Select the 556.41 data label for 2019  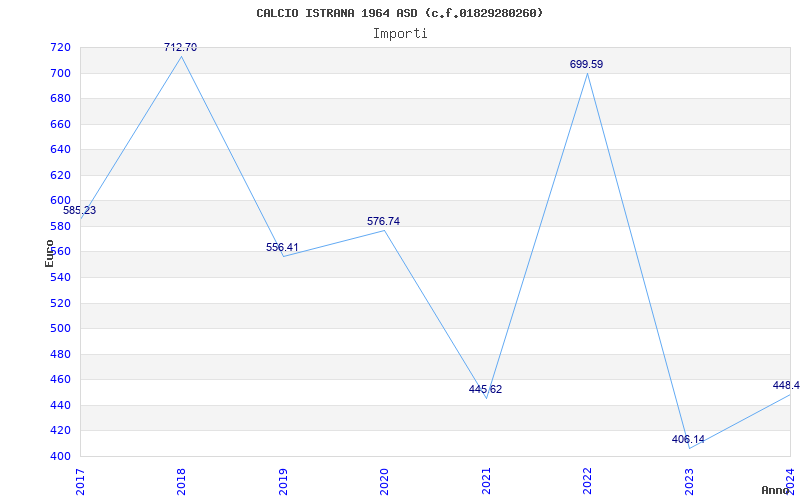click(282, 247)
